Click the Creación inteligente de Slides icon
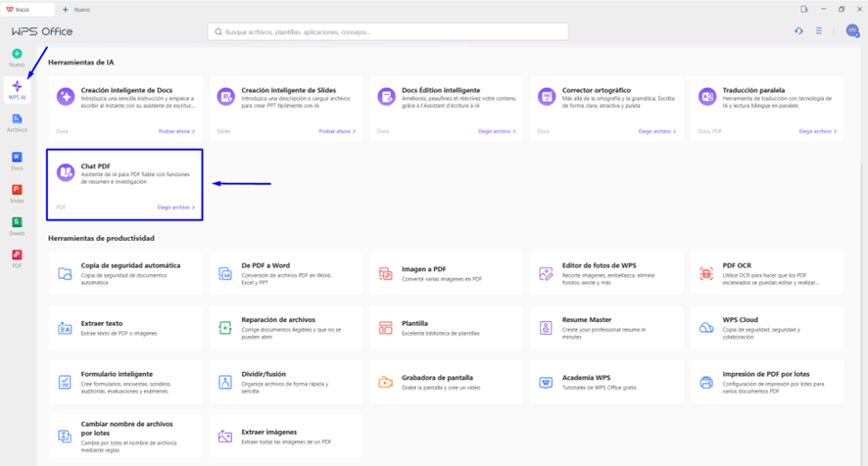Viewport: 868px width, 466px height. [225, 96]
